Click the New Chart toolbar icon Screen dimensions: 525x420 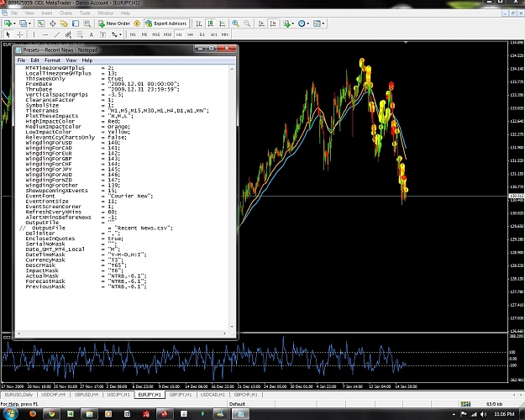(x=7, y=24)
